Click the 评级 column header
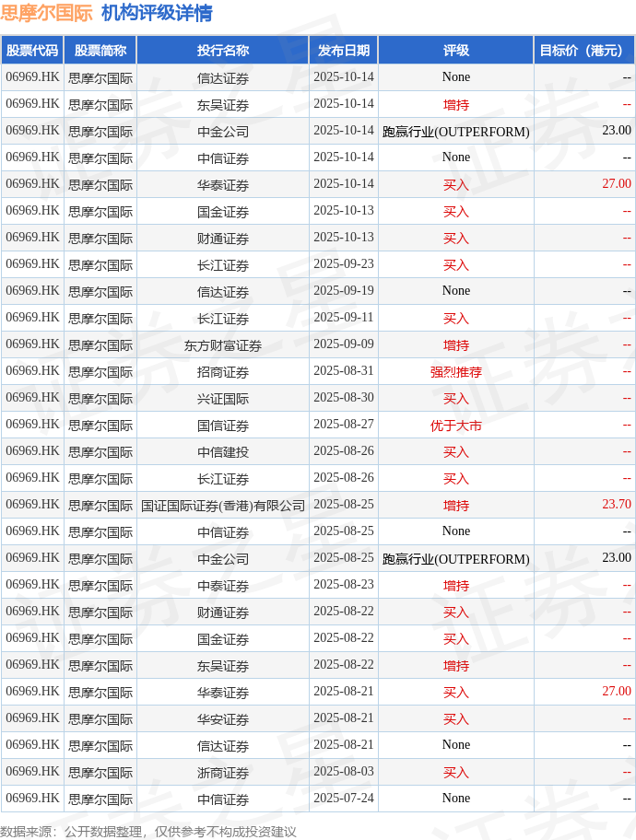The image size is (636, 840). pyautogui.click(x=456, y=51)
